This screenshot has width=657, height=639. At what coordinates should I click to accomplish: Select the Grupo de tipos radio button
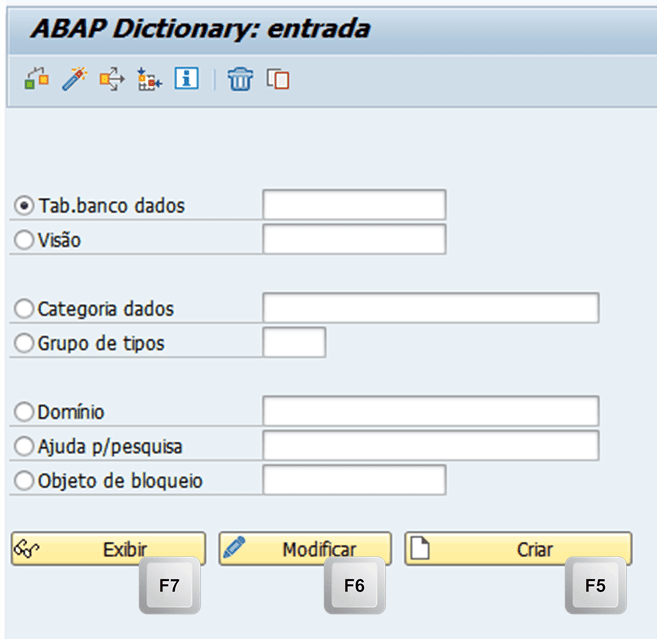click(x=24, y=343)
